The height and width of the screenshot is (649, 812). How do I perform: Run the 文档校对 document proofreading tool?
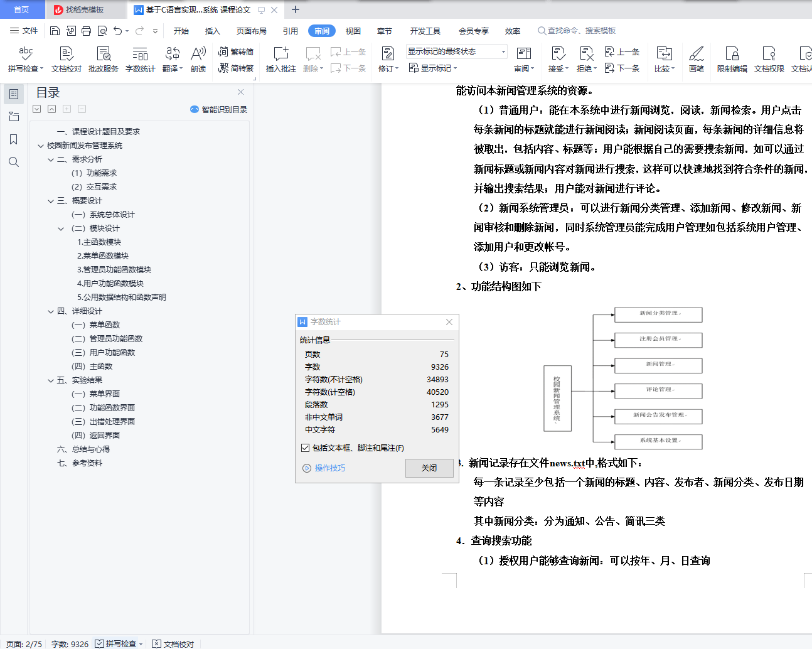[x=67, y=60]
